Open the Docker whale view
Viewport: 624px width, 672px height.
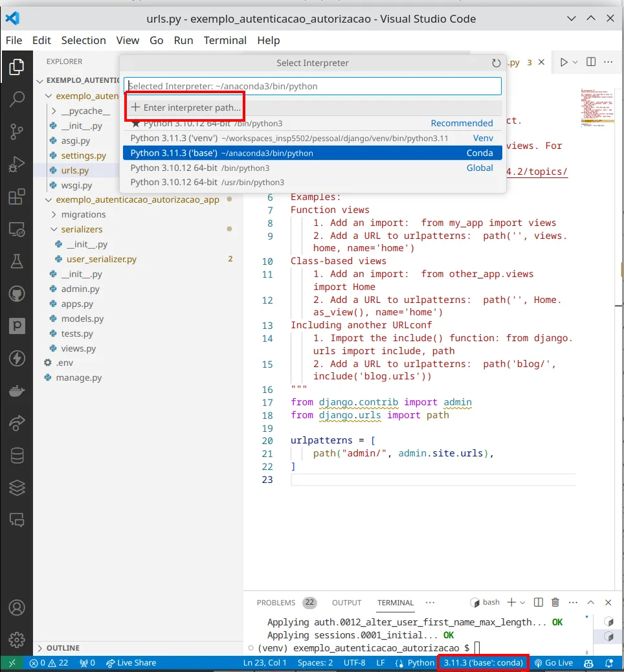pyautogui.click(x=17, y=391)
